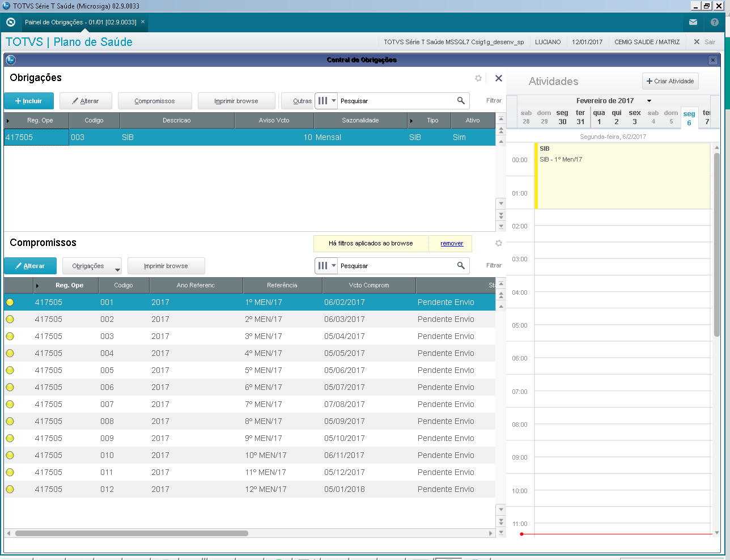The height and width of the screenshot is (560, 730).
Task: Open the Compromissos panel gear settings
Action: 499,243
